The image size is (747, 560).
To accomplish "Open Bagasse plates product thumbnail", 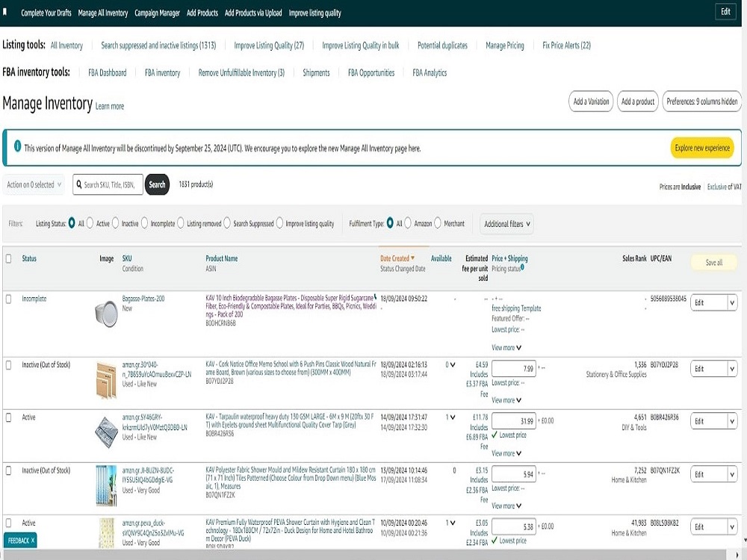I will click(x=106, y=314).
